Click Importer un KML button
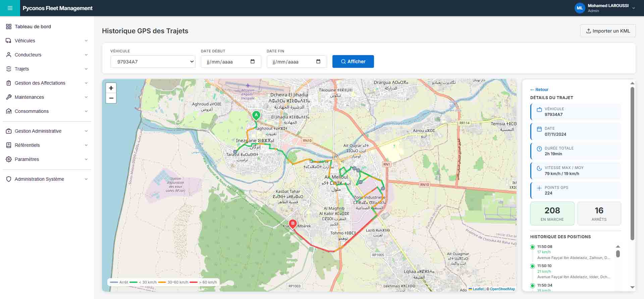644x299 pixels. pos(608,31)
